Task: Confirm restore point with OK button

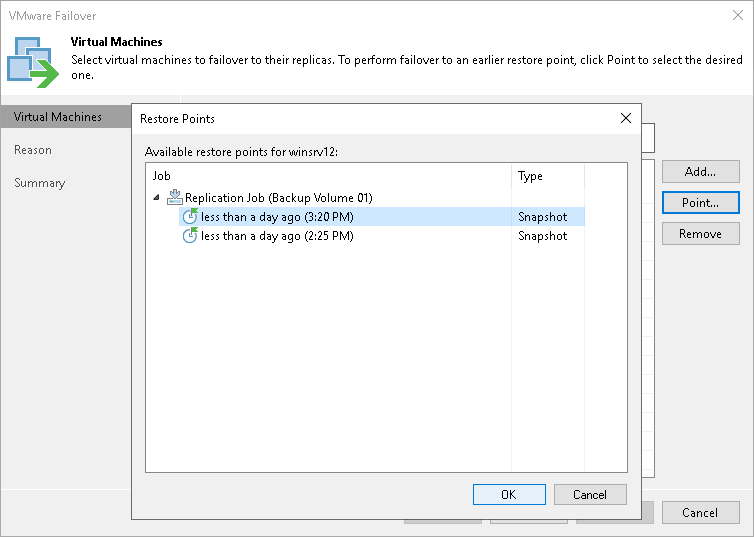Action: pos(509,495)
